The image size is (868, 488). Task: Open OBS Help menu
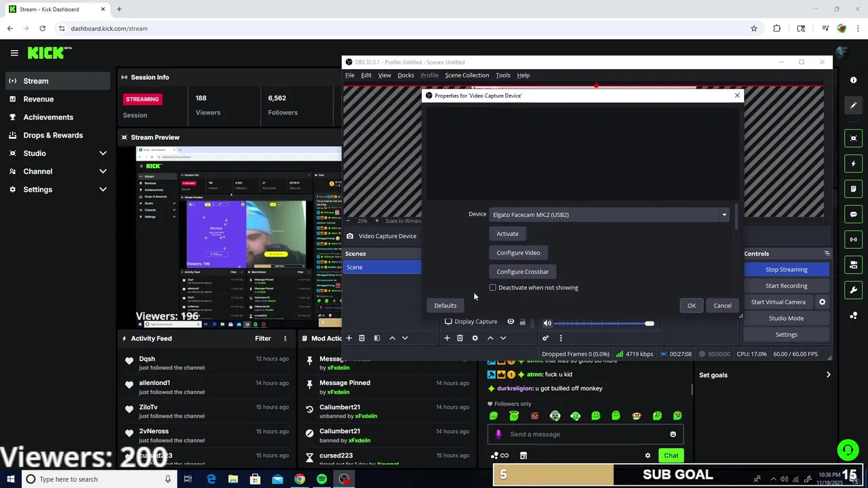coord(524,75)
